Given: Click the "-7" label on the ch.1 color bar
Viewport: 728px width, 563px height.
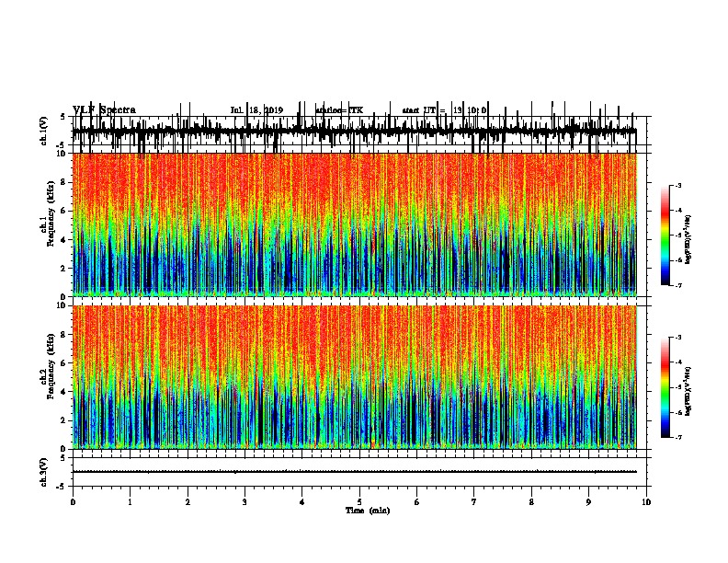Looking at the screenshot, I should 678,285.
